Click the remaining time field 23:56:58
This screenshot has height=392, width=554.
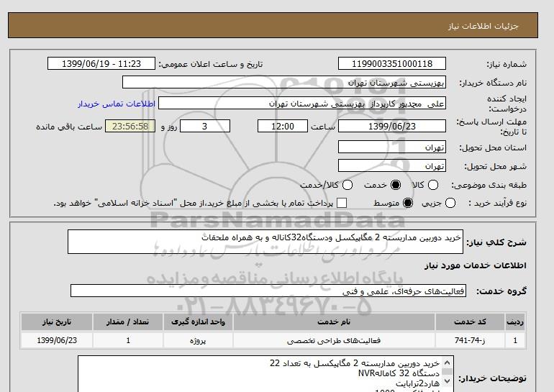(x=130, y=126)
